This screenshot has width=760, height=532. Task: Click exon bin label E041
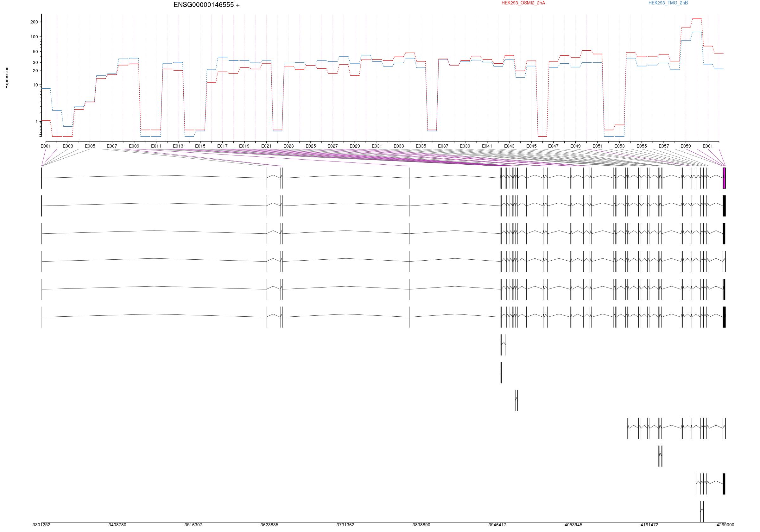pos(487,146)
